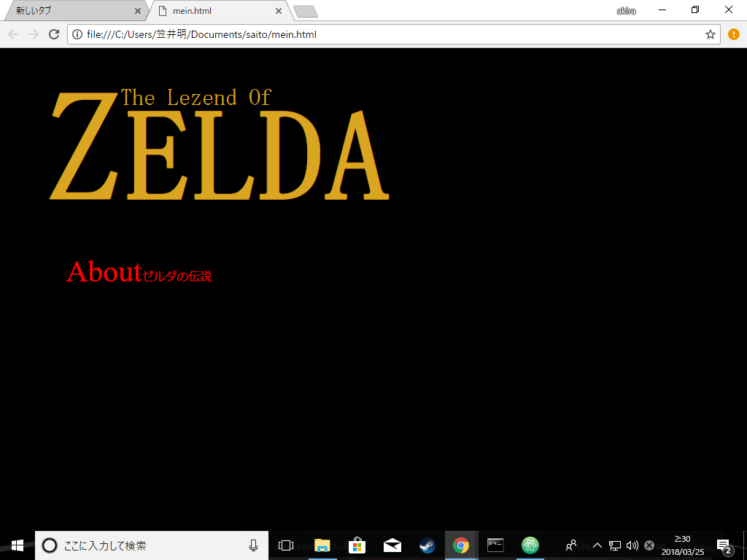The height and width of the screenshot is (560, 747).
Task: Click the akira profile button
Action: (x=626, y=11)
